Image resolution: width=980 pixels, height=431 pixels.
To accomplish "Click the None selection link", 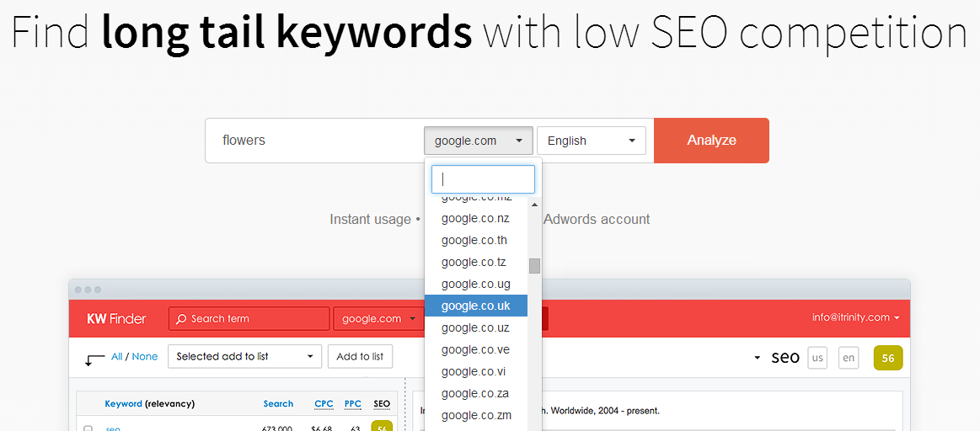I will (144, 357).
